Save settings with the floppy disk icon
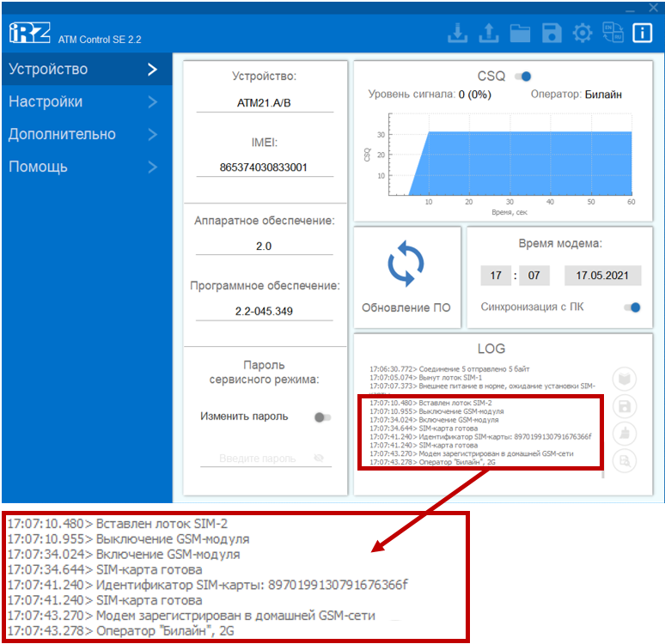Image resolution: width=665 pixels, height=644 pixels. tap(552, 33)
